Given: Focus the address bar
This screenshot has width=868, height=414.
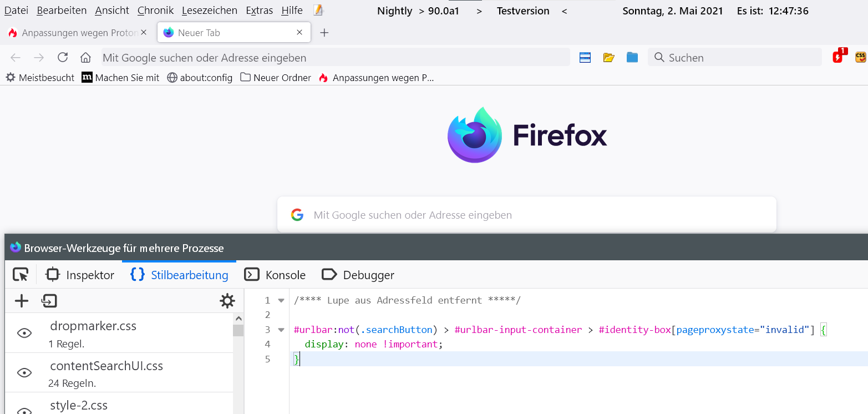Looking at the screenshot, I should [336, 57].
